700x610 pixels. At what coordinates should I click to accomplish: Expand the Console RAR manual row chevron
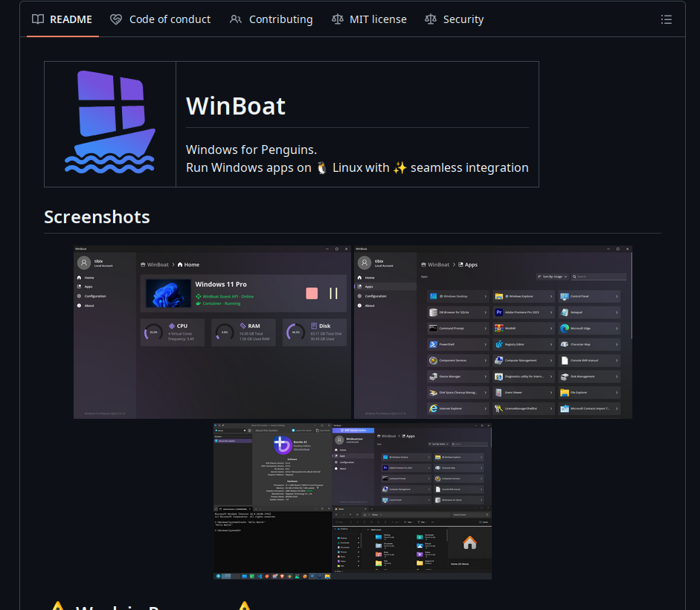(x=617, y=360)
